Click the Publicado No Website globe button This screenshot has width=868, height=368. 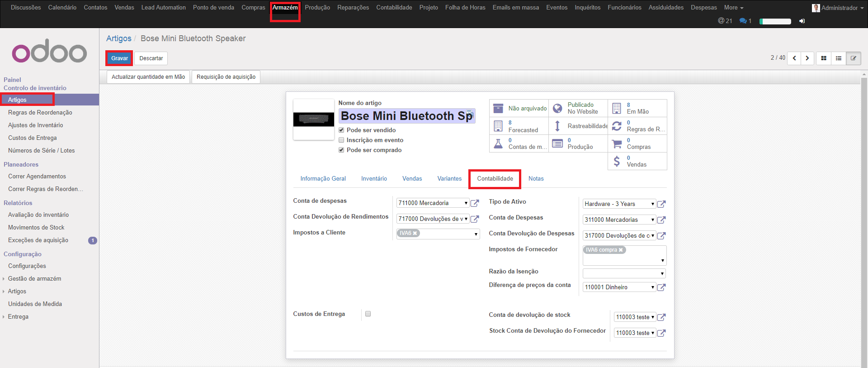578,109
